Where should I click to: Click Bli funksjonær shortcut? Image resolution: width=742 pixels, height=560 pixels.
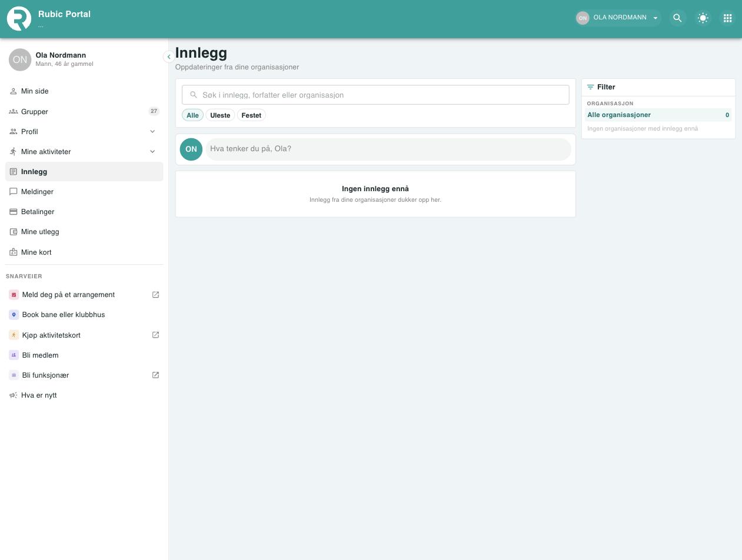84,375
